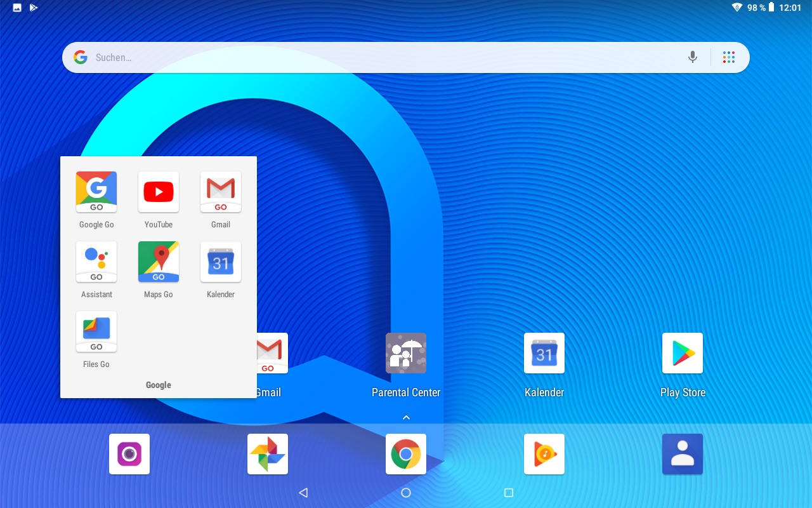This screenshot has width=812, height=508.
Task: Open Google Play Music in the dock
Action: pyautogui.click(x=544, y=454)
